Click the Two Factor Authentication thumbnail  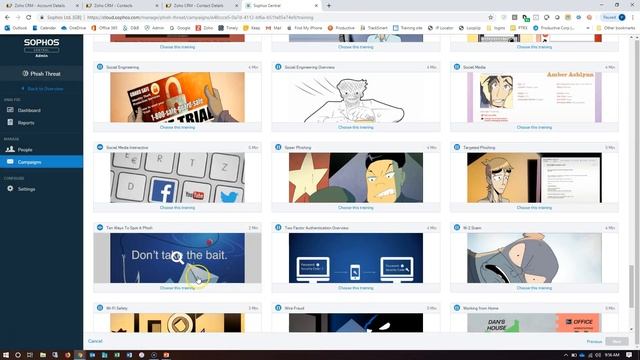[x=356, y=258]
